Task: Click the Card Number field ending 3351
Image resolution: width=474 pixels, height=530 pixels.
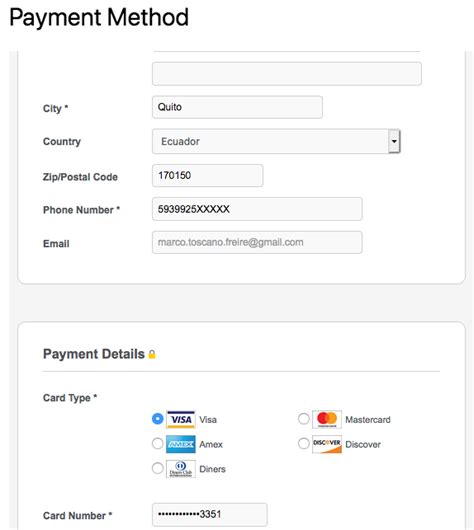Action: coord(210,514)
